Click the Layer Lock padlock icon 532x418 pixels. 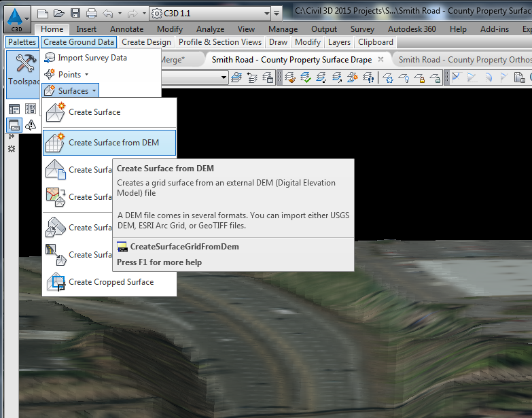point(419,77)
